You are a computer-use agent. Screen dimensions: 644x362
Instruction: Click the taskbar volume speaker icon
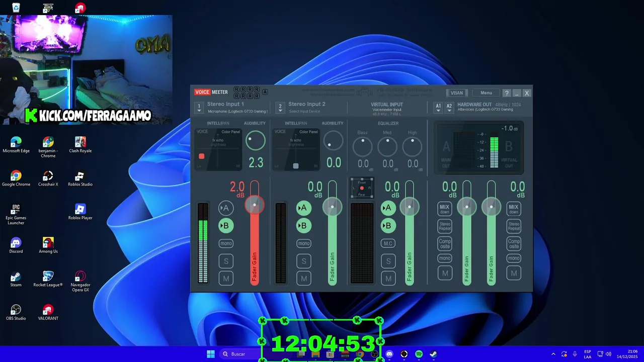coord(609,354)
